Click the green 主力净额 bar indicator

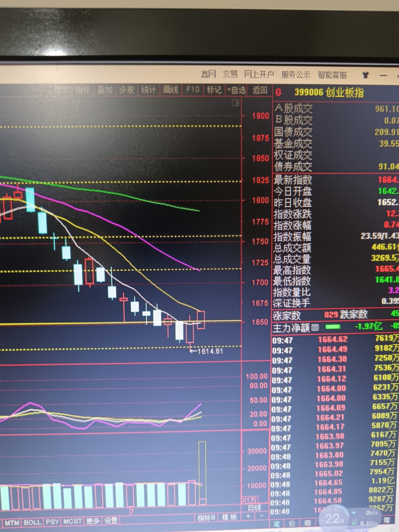[333, 327]
